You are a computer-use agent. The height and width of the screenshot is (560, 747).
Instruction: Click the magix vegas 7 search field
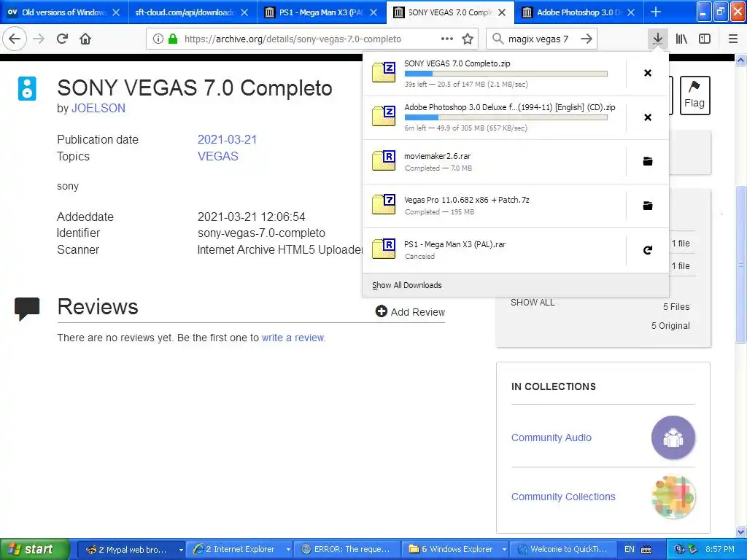(542, 39)
